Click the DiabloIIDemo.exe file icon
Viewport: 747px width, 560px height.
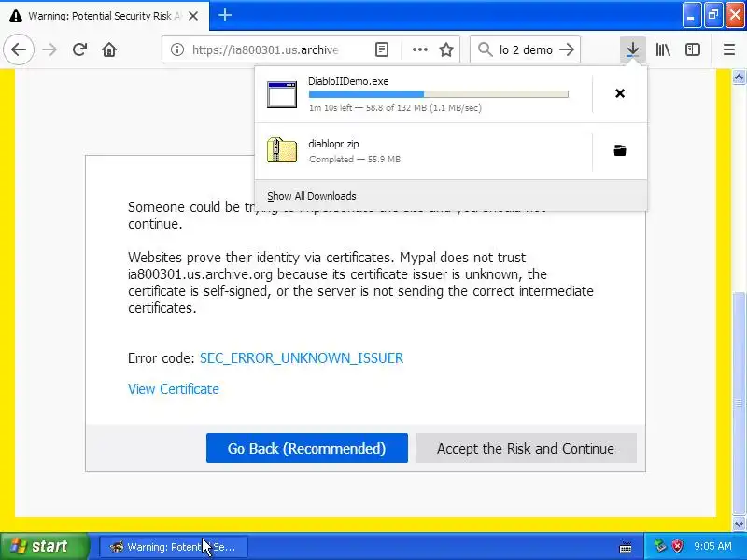(x=282, y=94)
